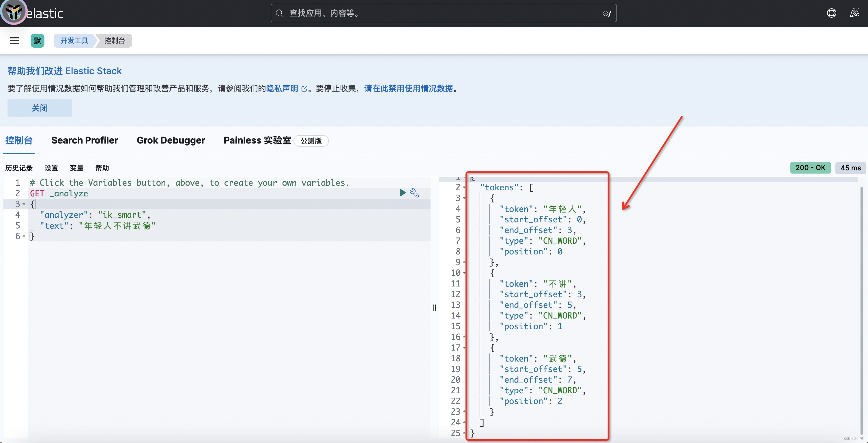Switch to the Search Profiler tab

coord(85,140)
